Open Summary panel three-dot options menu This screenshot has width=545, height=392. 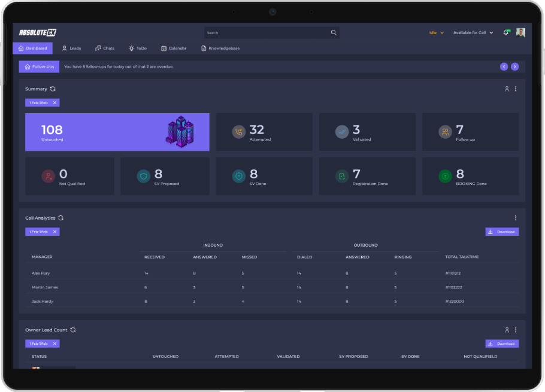click(516, 89)
